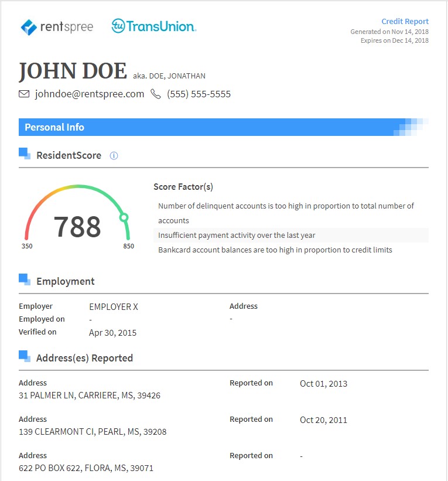Select 31 PALMER LN, CARRIERE address
This screenshot has height=481, width=448.
point(90,395)
